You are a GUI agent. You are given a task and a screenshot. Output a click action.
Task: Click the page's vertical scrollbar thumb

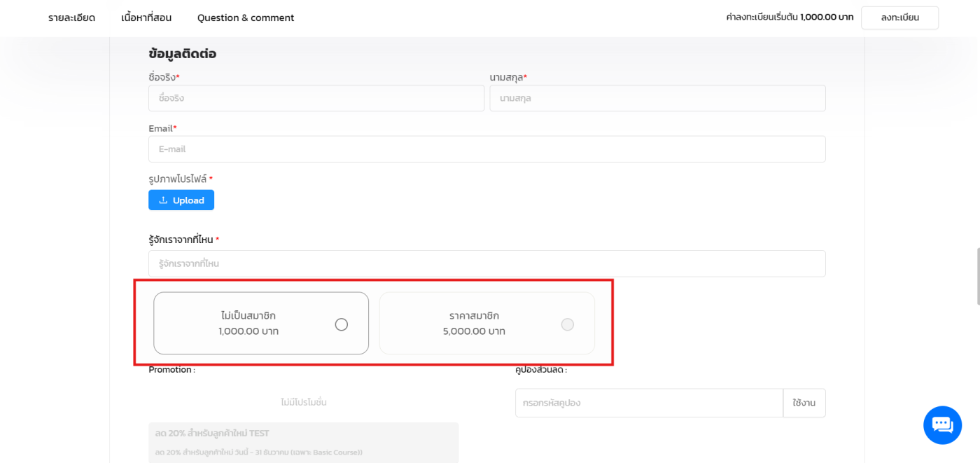tap(977, 276)
